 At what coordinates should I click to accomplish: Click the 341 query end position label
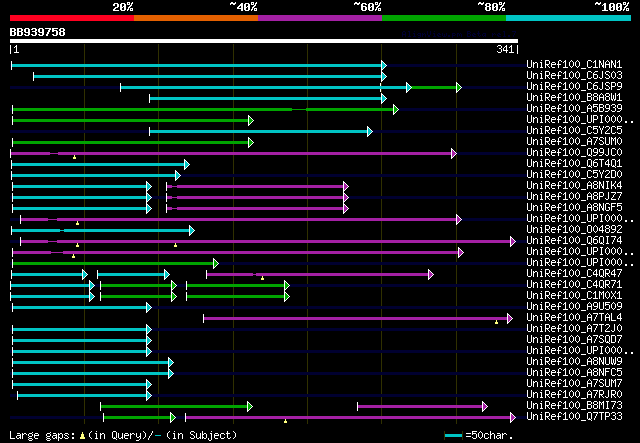point(505,49)
